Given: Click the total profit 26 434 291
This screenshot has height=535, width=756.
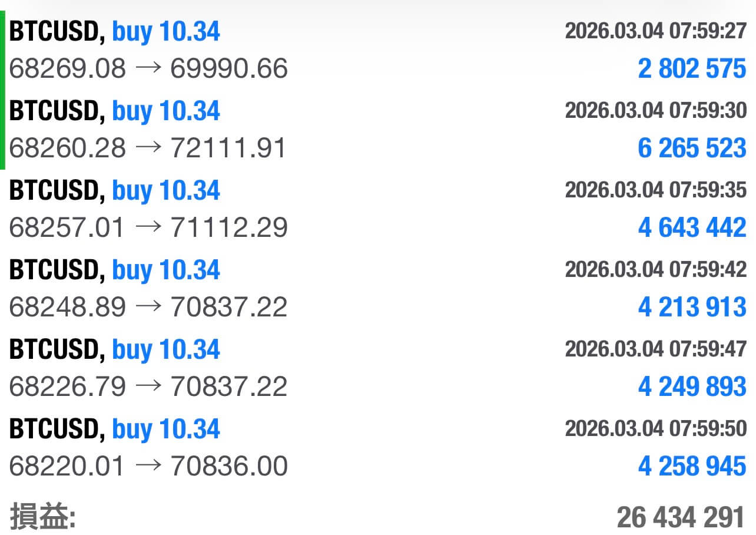Looking at the screenshot, I should tap(681, 518).
